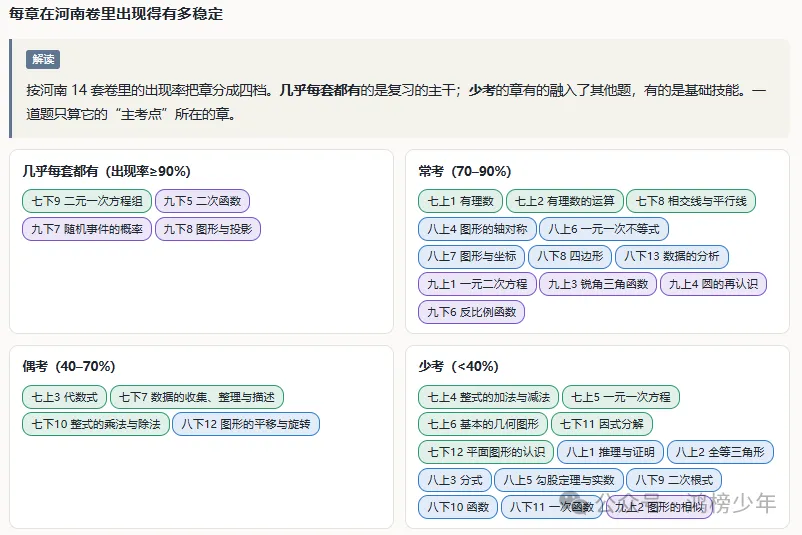Open the 七上6 基本的几何图形 chip
The height and width of the screenshot is (535, 802).
pos(483,424)
